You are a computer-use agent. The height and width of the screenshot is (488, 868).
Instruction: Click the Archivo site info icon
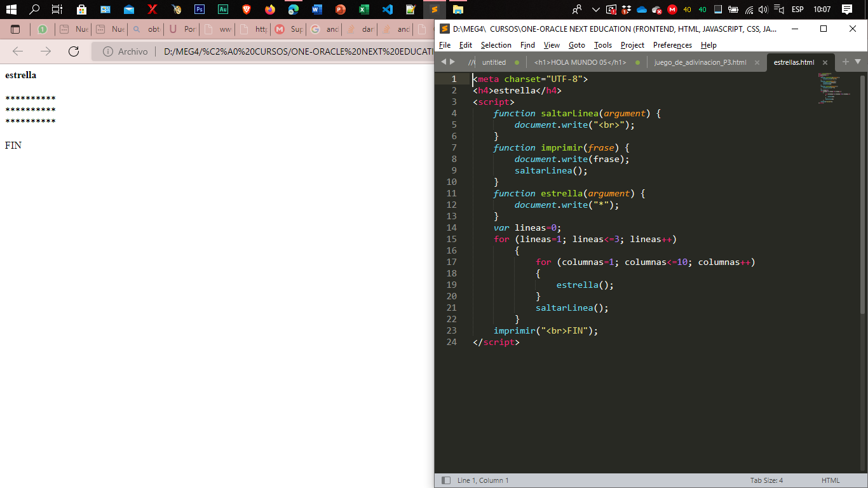(108, 51)
